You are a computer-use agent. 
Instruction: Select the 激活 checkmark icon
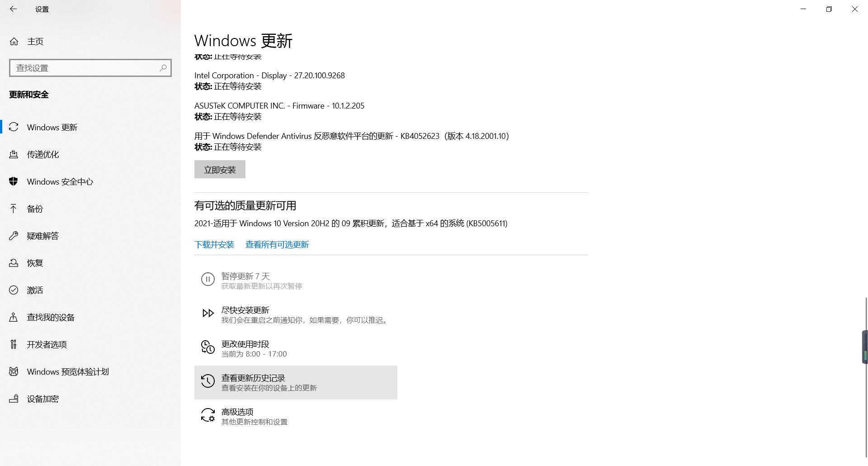[14, 290]
